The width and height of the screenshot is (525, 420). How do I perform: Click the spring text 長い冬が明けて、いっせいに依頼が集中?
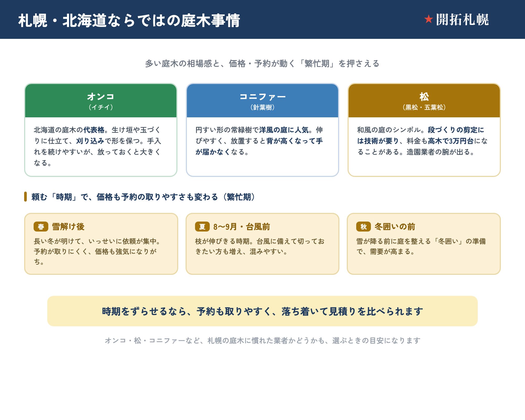[97, 251]
